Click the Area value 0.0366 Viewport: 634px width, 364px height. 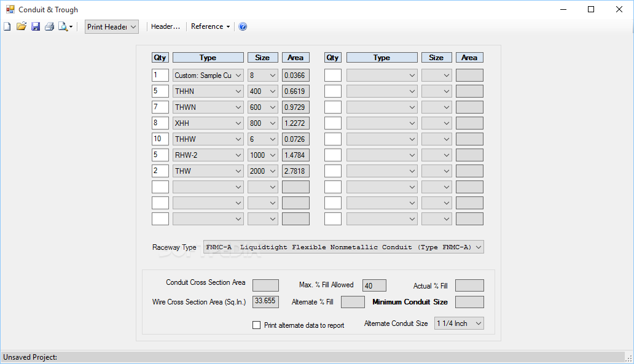pos(295,75)
